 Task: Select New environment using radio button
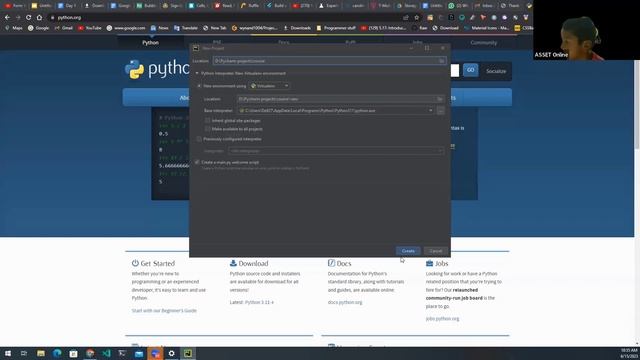coord(199,86)
